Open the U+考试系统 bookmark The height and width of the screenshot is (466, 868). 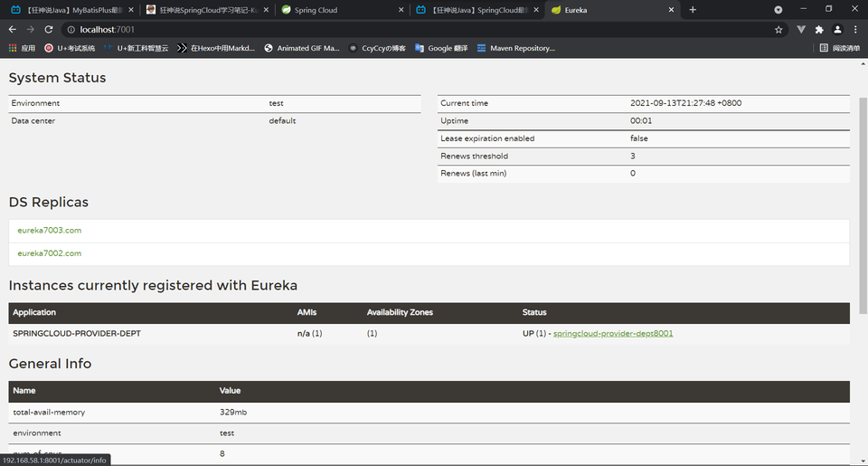click(70, 48)
